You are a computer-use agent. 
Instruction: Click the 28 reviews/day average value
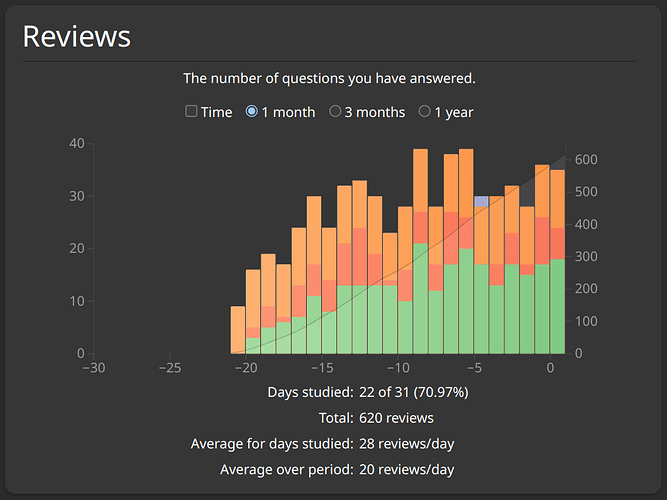[408, 443]
